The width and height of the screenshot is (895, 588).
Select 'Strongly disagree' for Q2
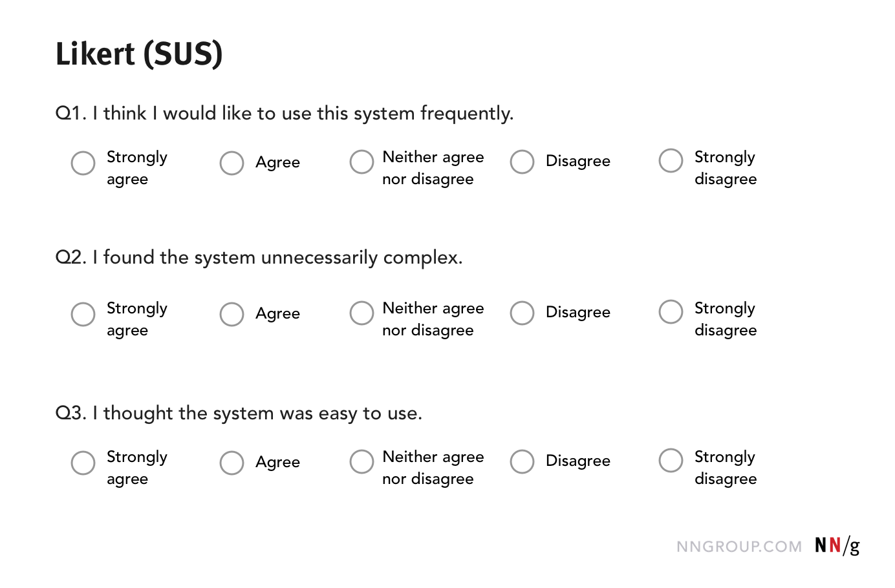(x=671, y=312)
